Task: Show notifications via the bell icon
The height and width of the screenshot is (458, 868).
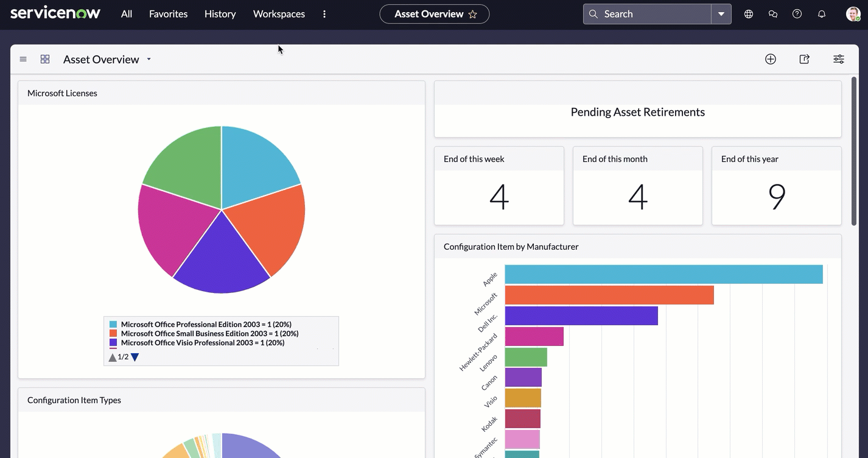Action: 822,14
